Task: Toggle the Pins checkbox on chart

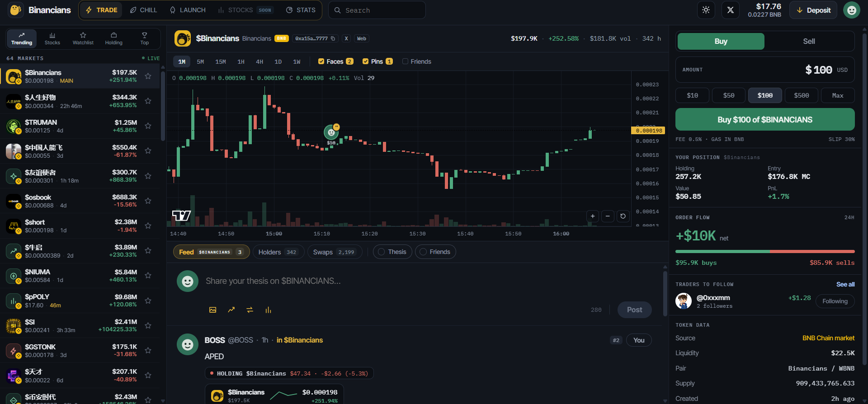Action: tap(365, 61)
